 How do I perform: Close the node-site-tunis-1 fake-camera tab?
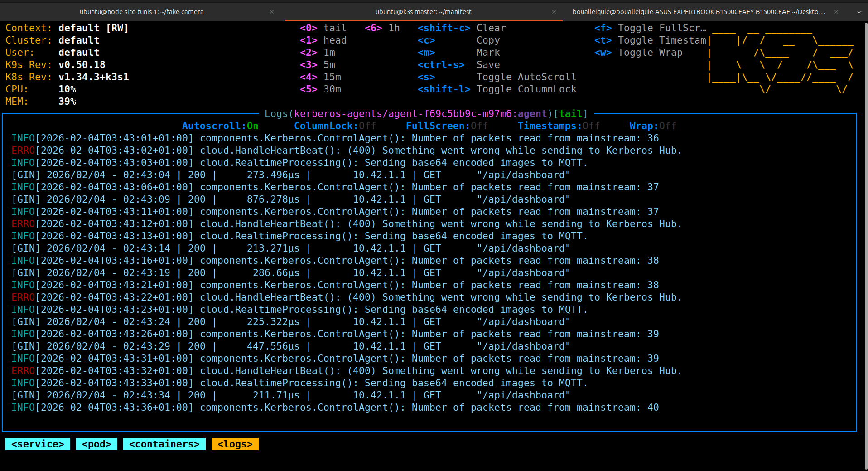tap(272, 12)
